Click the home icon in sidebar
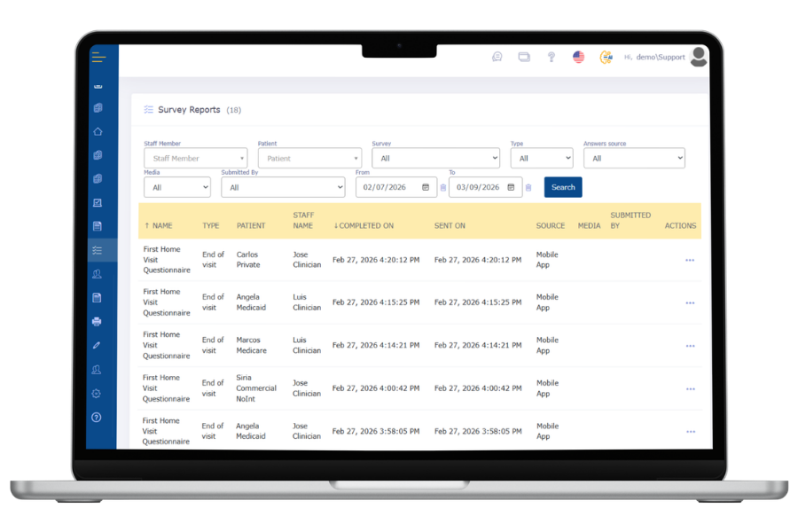The height and width of the screenshot is (532, 798). [x=98, y=131]
